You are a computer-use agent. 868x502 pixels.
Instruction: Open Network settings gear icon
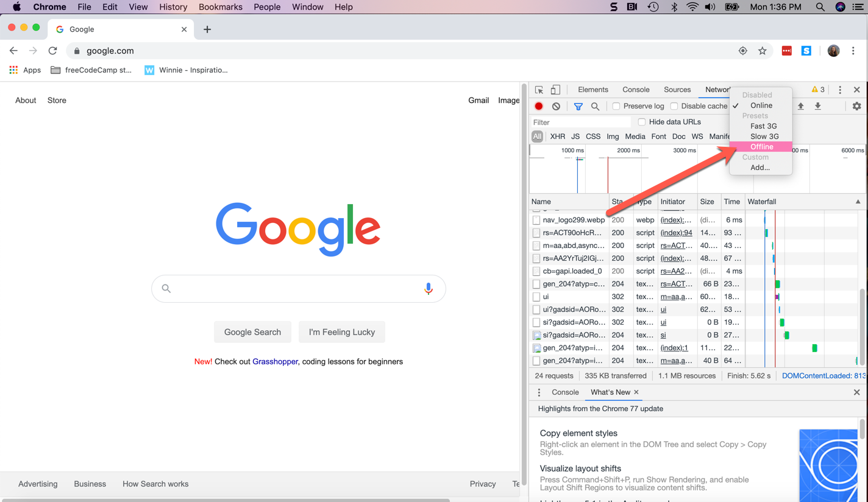tap(856, 106)
